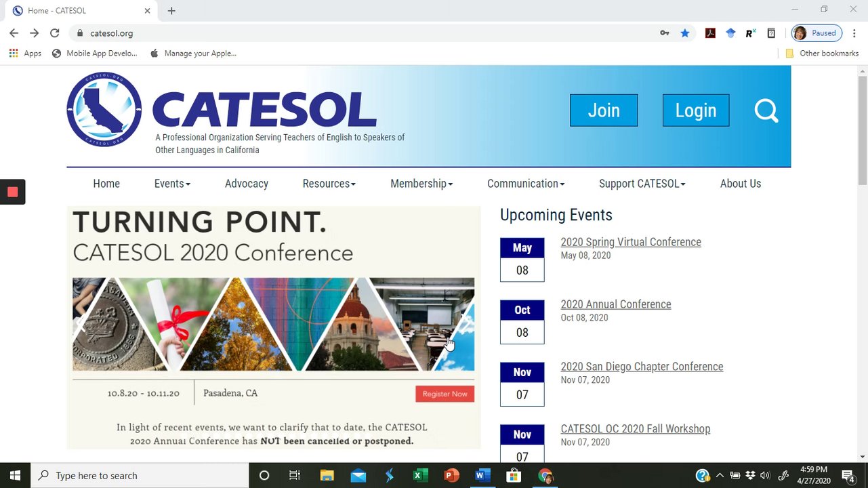
Task: Open Cortana circle icon in taskbar
Action: [264, 475]
